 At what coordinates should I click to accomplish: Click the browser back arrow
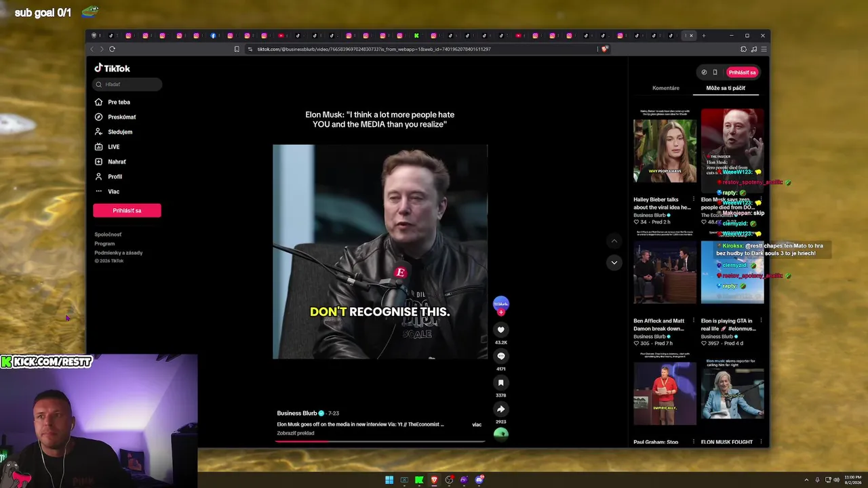[x=92, y=49]
